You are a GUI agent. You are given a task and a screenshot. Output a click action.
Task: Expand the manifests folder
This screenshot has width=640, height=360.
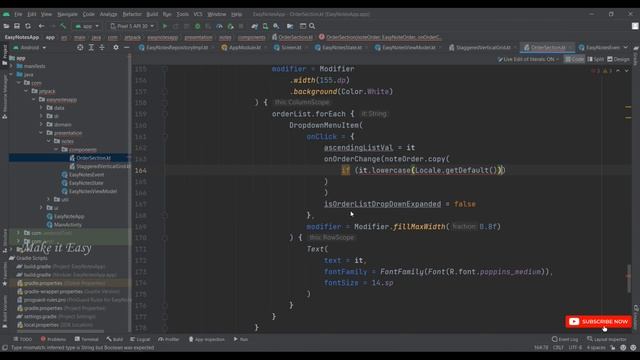tap(11, 66)
